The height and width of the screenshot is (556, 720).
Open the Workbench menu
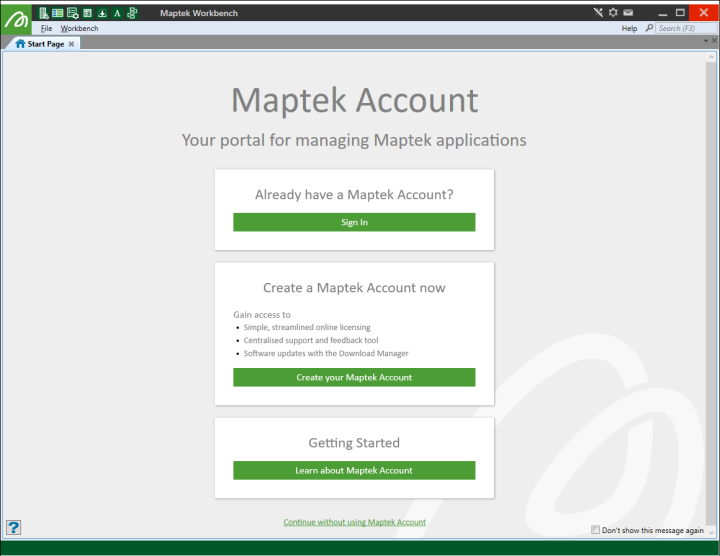79,28
